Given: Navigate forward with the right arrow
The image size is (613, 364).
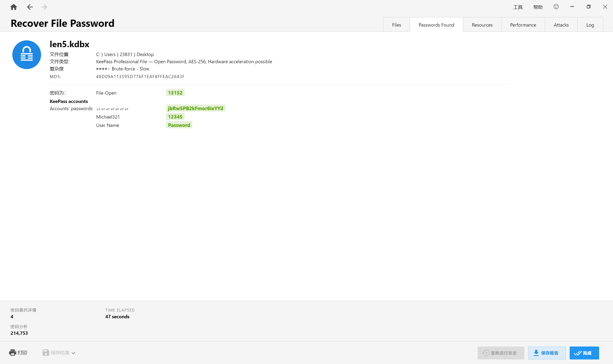Looking at the screenshot, I should 44,7.
